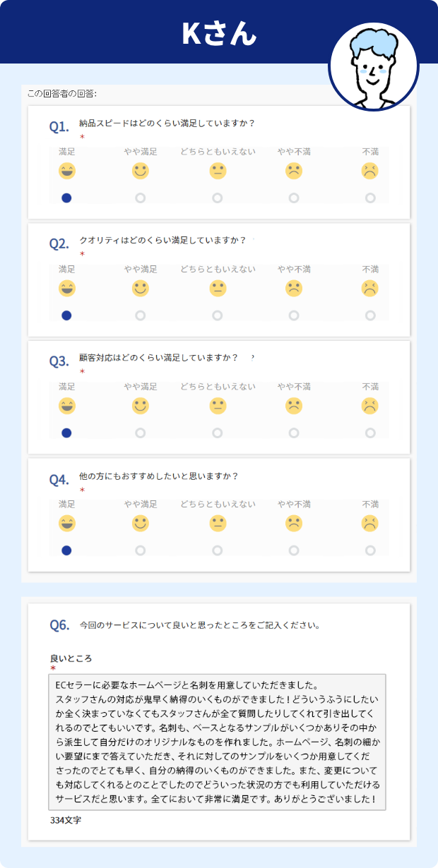Screen dimensions: 438x868
Task: Click the Q4 やや不満 radio button
Action: [x=294, y=550]
